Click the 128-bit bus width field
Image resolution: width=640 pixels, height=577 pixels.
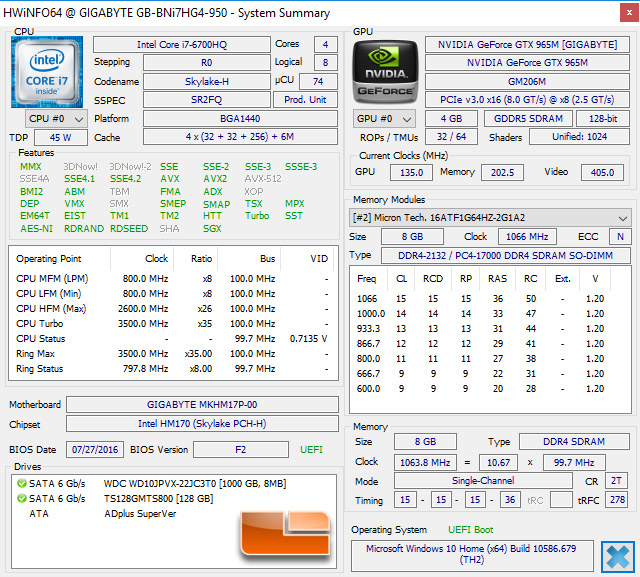coord(603,119)
